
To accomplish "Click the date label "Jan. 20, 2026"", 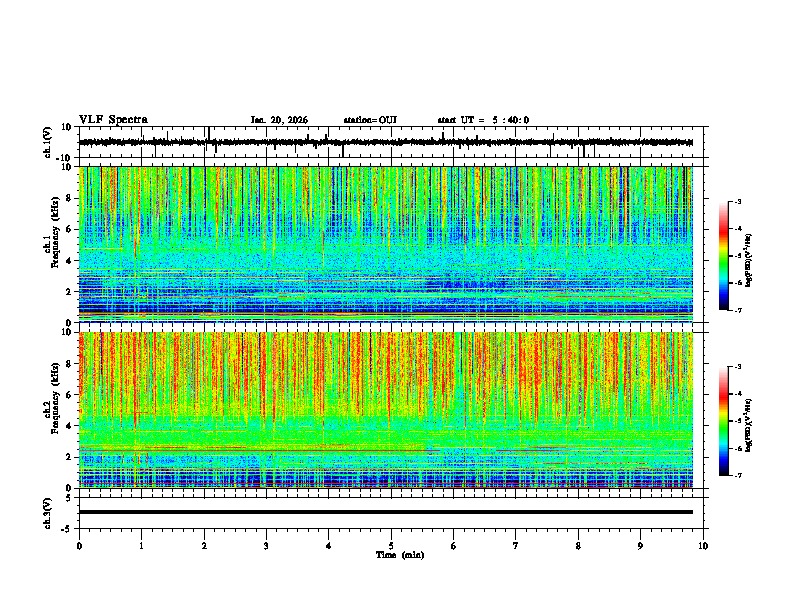I will coord(279,120).
